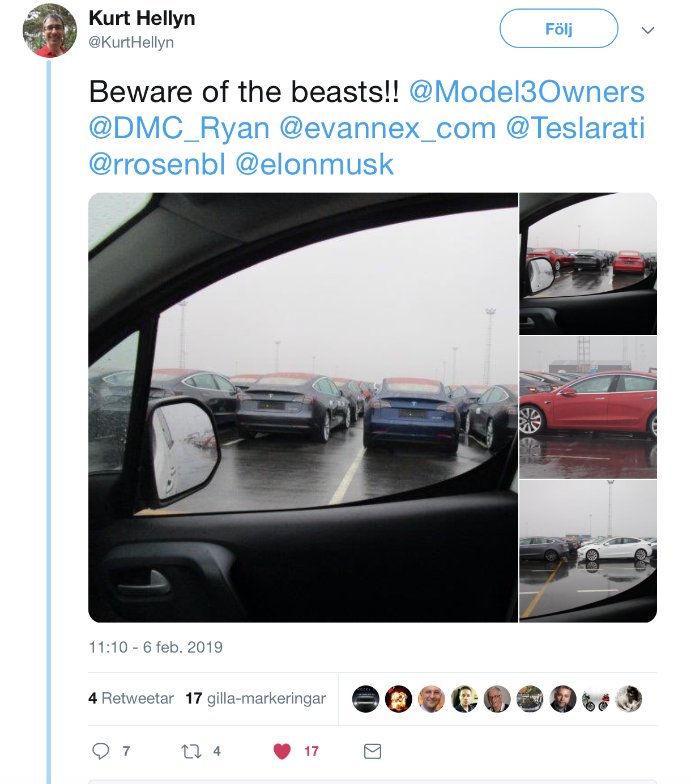The width and height of the screenshot is (691, 784).
Task: Open the white Tesla photo thumbnail
Action: click(x=588, y=551)
